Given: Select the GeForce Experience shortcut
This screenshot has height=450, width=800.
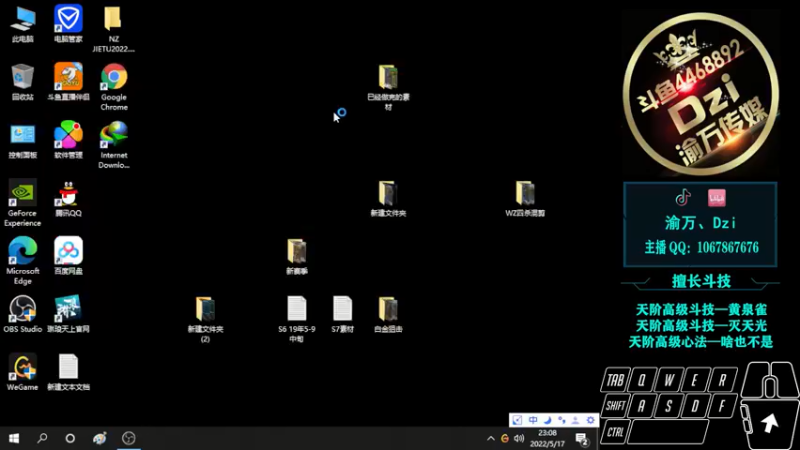Looking at the screenshot, I should tap(22, 203).
